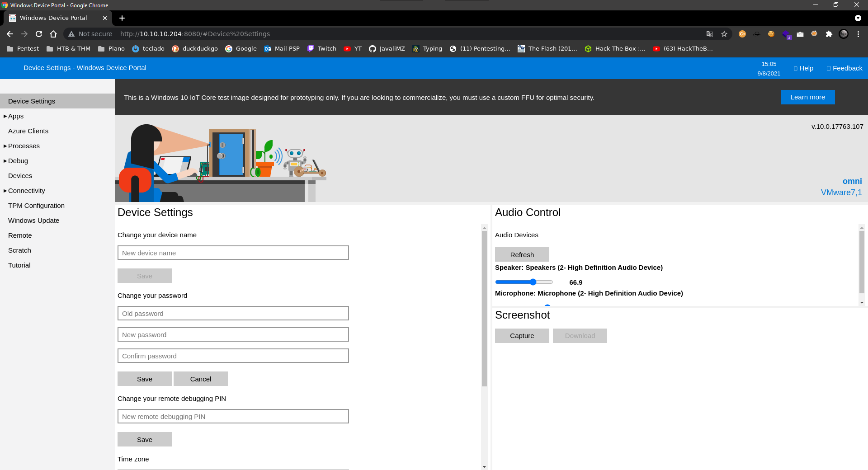Click the Refresh audio devices button
This screenshot has height=470, width=868.
click(522, 254)
